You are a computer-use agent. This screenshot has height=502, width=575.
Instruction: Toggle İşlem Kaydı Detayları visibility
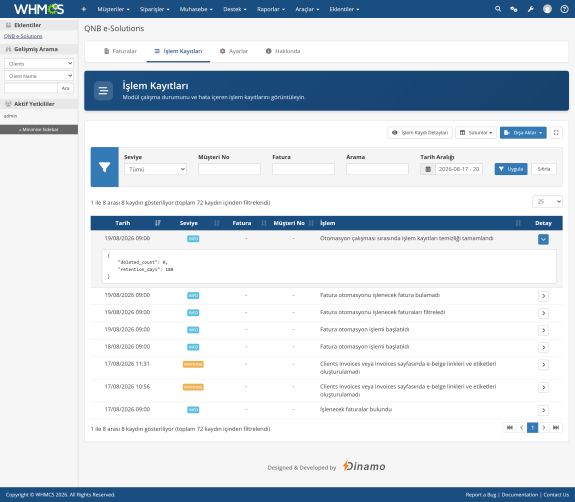(x=420, y=132)
